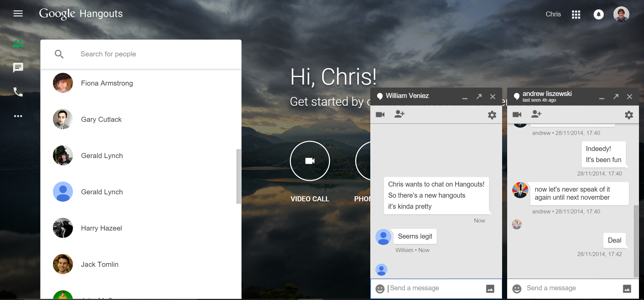Open the Conversations sidebar icon
644x300 pixels.
[18, 67]
